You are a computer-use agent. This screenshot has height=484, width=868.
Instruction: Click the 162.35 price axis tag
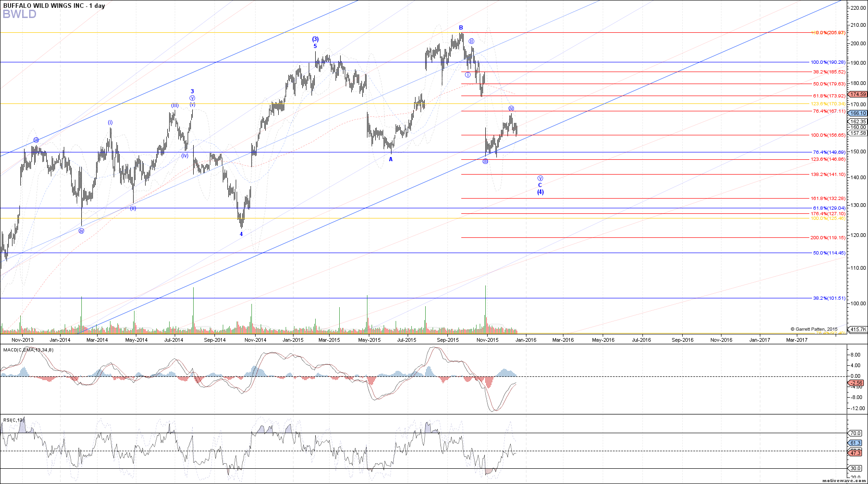click(858, 122)
